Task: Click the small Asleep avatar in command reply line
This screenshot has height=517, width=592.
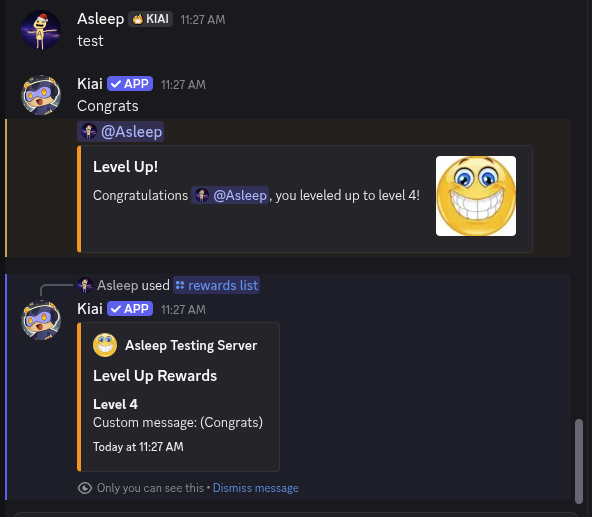Action: (85, 285)
